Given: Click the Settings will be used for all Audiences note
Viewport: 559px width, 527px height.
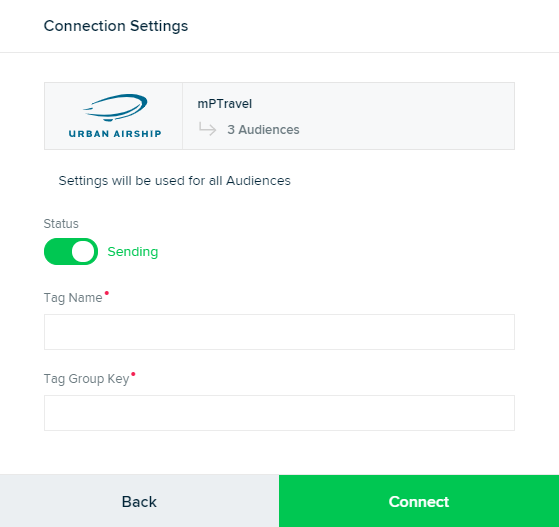Looking at the screenshot, I should 174,181.
